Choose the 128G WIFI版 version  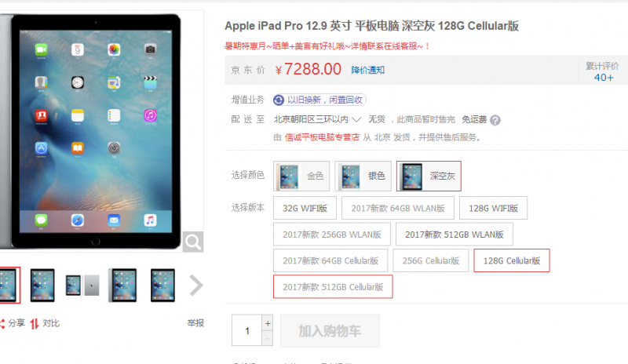click(494, 208)
